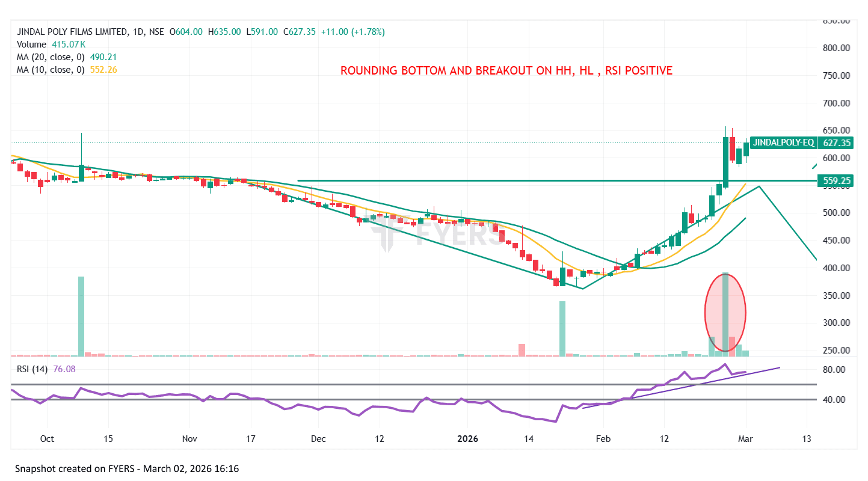Click the Oct date axis label
868x481 pixels.
[x=47, y=439]
